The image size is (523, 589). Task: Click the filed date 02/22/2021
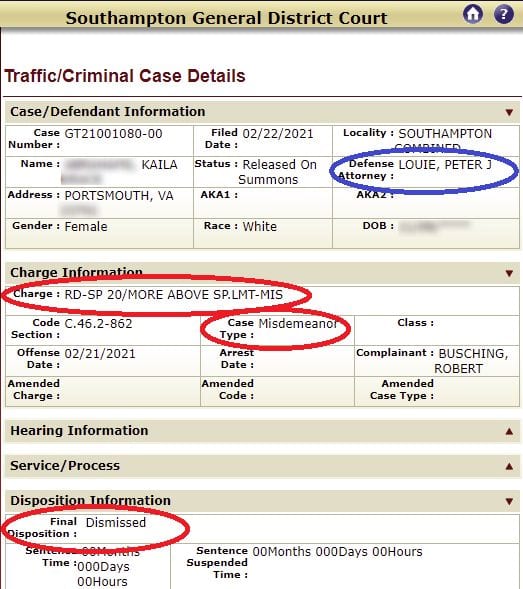278,134
